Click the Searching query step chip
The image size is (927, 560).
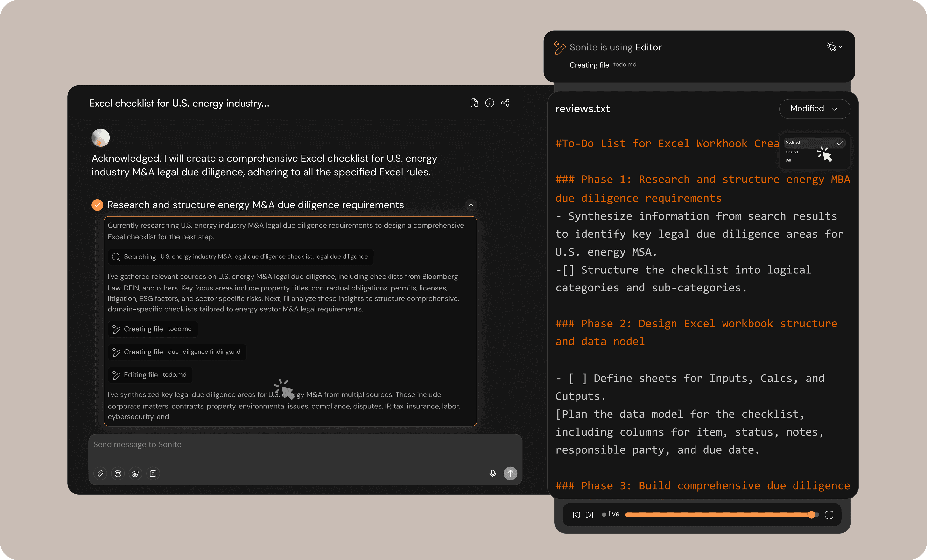pyautogui.click(x=241, y=257)
